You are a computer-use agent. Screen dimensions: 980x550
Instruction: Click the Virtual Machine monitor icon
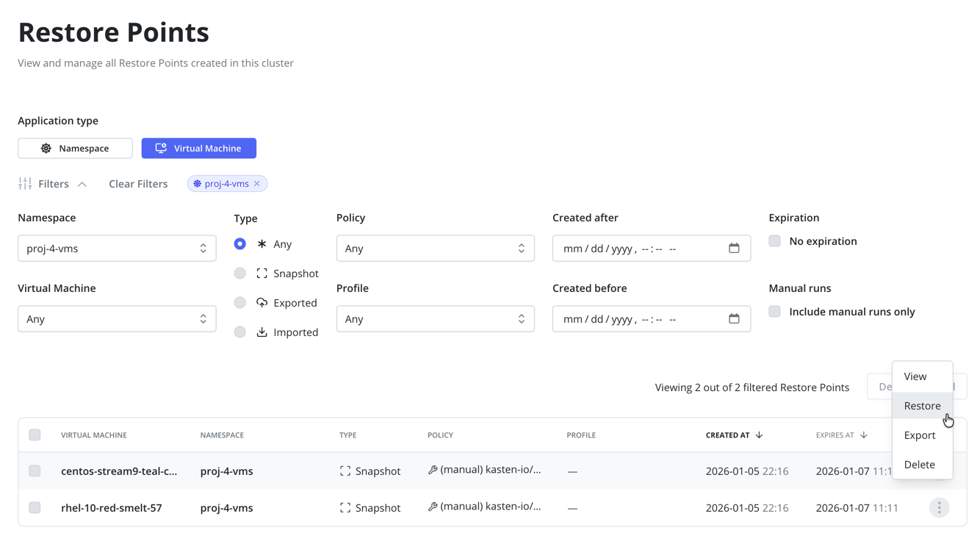(161, 149)
